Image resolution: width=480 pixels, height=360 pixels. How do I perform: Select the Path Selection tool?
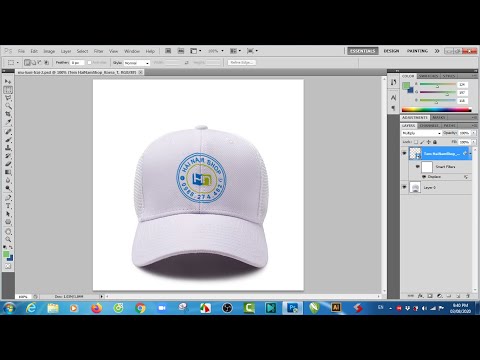click(x=8, y=214)
